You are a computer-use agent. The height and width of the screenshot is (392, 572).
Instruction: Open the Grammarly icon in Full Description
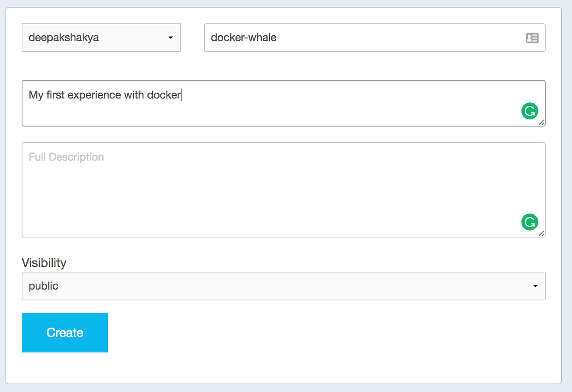(x=530, y=222)
